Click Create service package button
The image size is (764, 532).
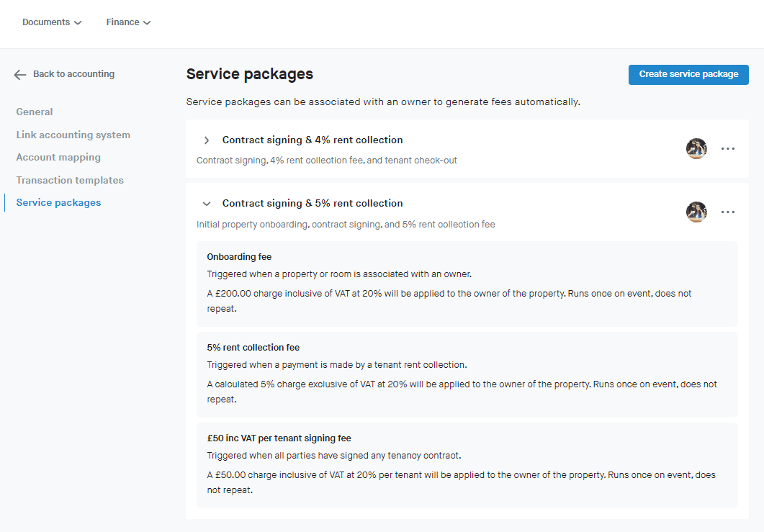(x=688, y=75)
